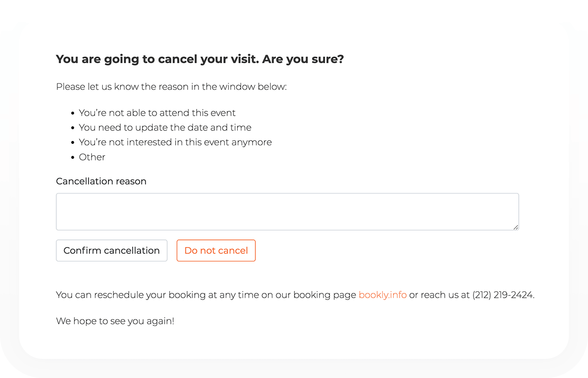The height and width of the screenshot is (378, 588).
Task: Choose the Do not cancel button
Action: (216, 250)
